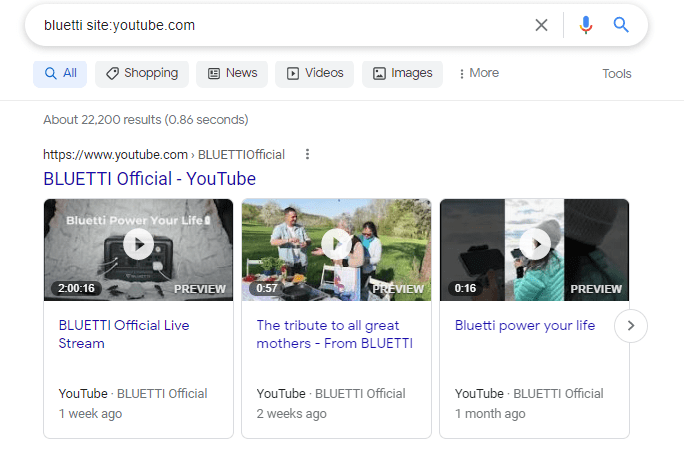Visit the https://www.youtube.com BLUETTIOfficial breadcrumb
This screenshot has height=463, width=684.
pyautogui.click(x=164, y=154)
